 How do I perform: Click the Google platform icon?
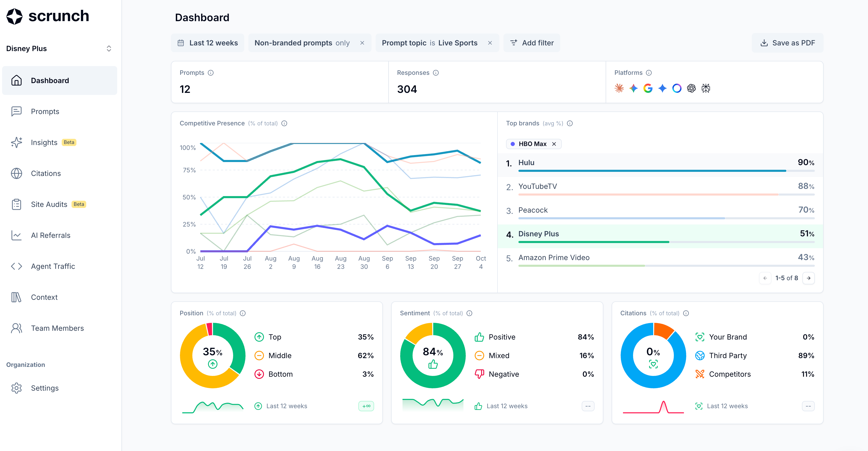tap(648, 88)
